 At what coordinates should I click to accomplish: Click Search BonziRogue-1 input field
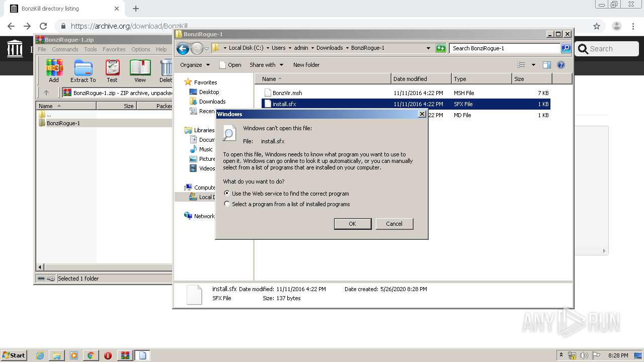click(505, 48)
